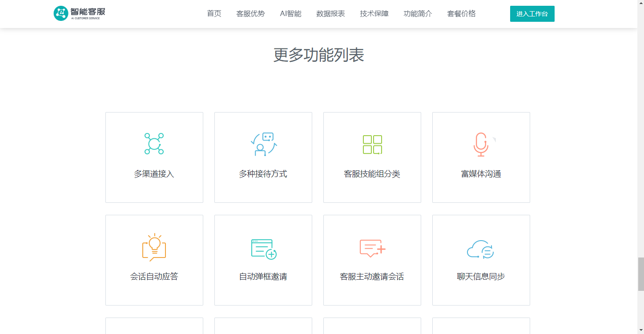Select the AI智能 navigation item

pos(290,14)
